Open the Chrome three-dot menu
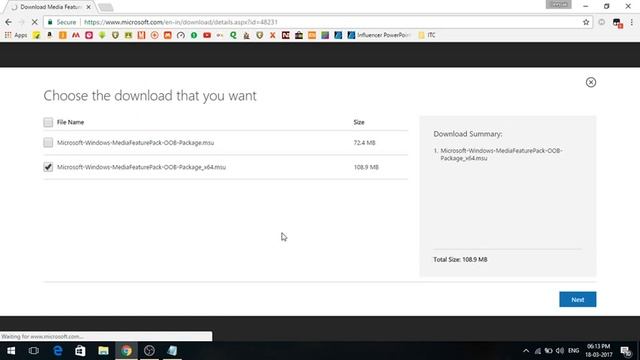Viewport: 640px width, 360px height. coord(631,22)
